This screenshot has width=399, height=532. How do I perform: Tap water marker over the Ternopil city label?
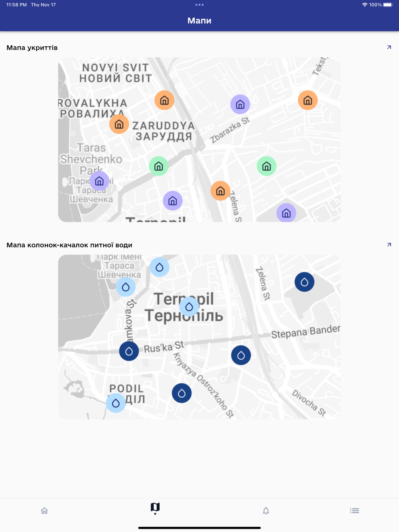tap(189, 307)
